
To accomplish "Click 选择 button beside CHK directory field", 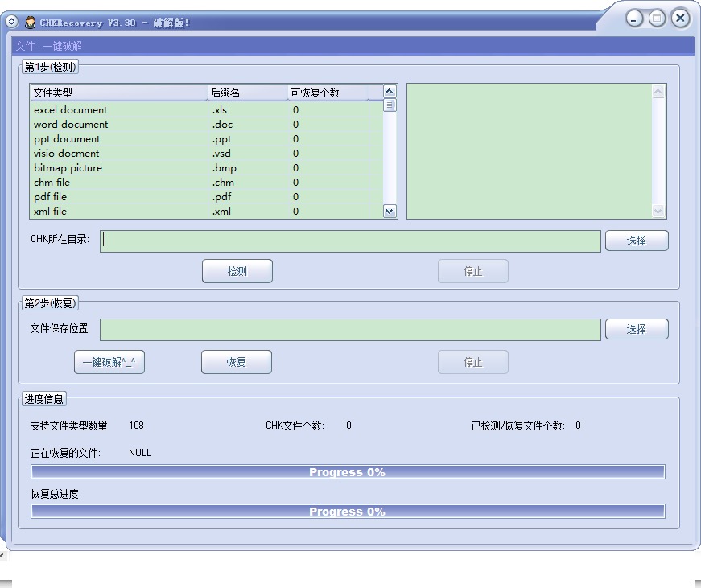I will (x=636, y=241).
